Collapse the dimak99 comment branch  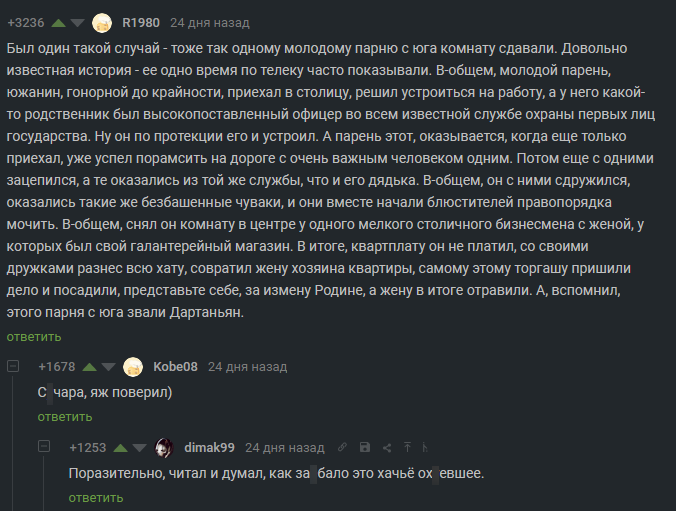pyautogui.click(x=45, y=447)
